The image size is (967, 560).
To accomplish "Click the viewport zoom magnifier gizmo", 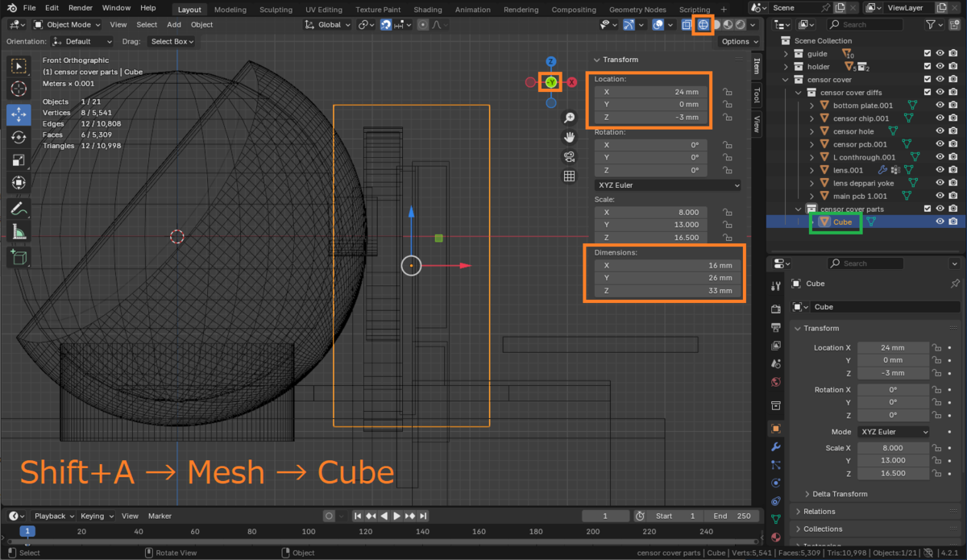I will point(569,118).
